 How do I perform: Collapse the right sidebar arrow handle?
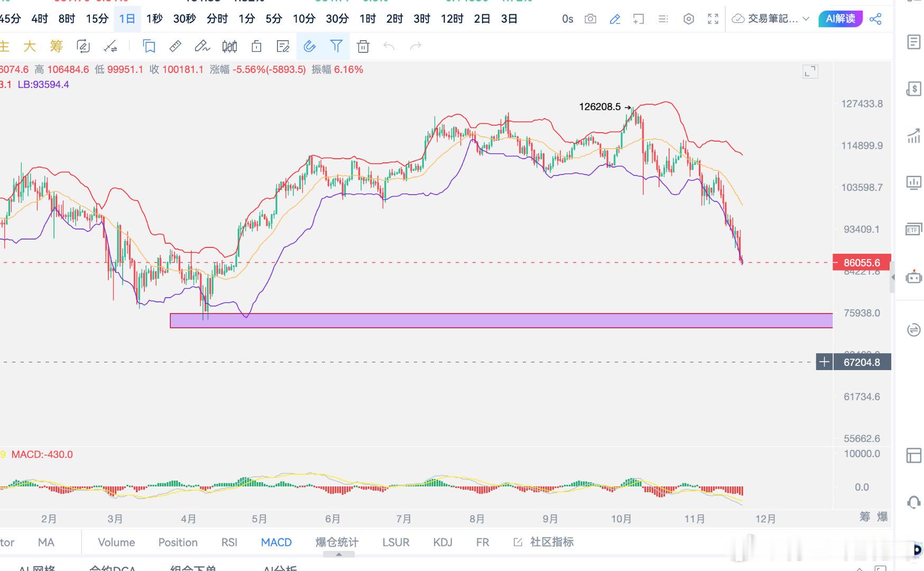click(x=893, y=277)
